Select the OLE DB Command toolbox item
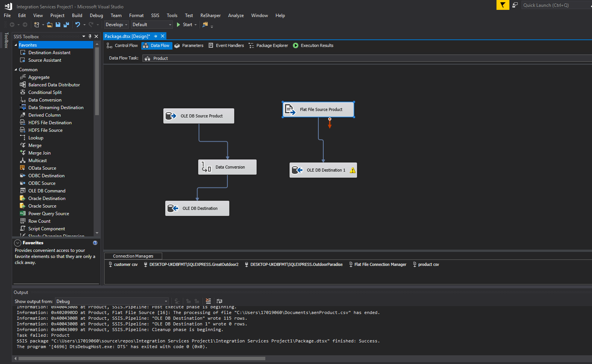 [x=47, y=191]
